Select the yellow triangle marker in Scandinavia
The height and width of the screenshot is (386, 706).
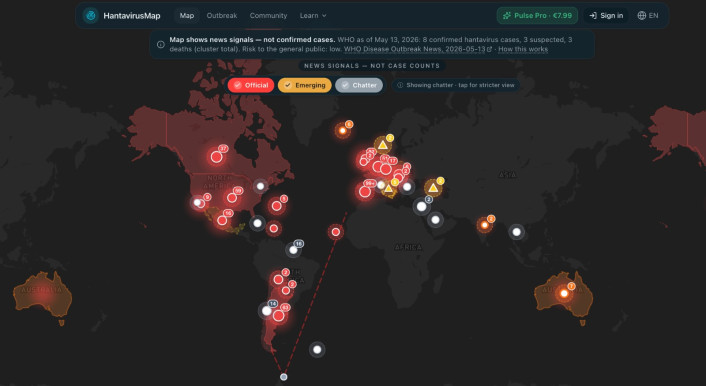click(x=383, y=145)
